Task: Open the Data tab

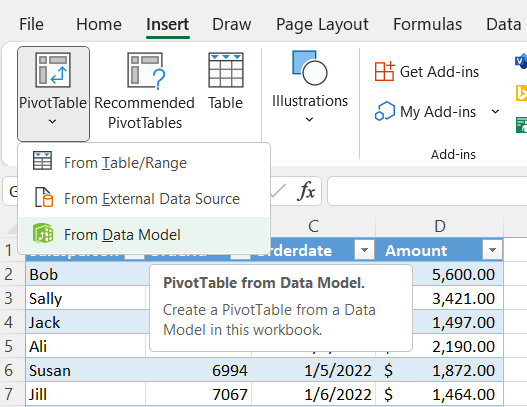Action: tap(503, 25)
